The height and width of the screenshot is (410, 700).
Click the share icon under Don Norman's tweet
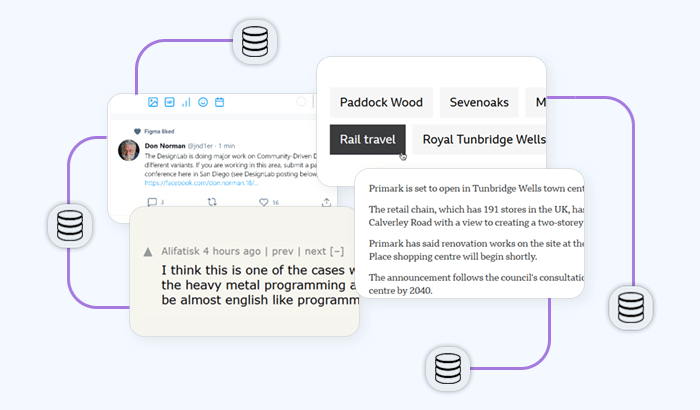click(326, 202)
